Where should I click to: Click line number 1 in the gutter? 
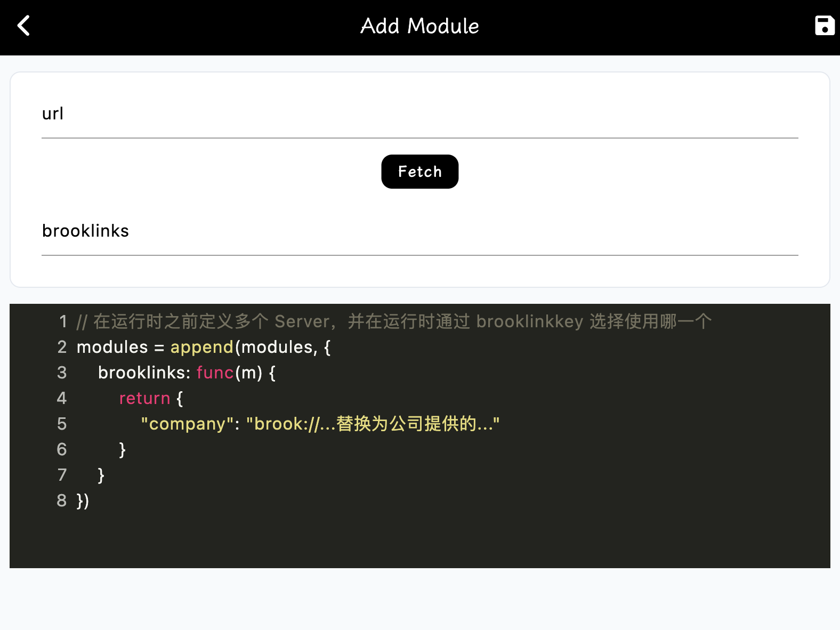coord(63,321)
